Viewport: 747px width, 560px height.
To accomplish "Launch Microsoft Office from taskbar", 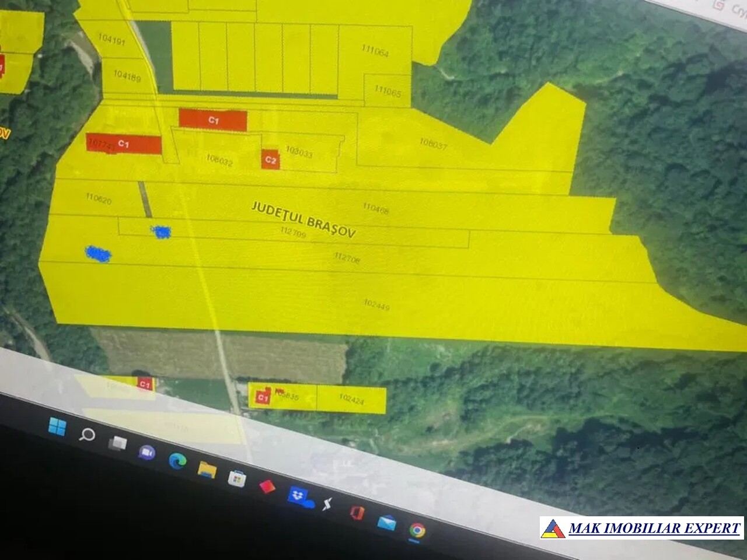I will (357, 513).
